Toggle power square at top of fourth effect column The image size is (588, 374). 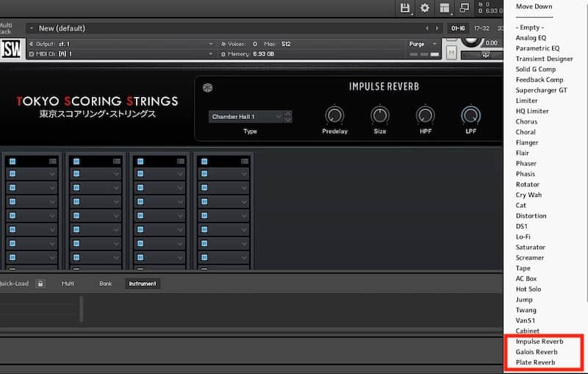point(204,161)
